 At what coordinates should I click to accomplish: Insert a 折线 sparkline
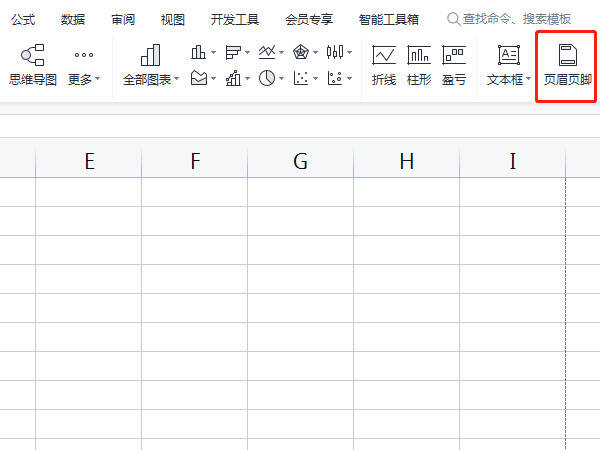(x=384, y=65)
